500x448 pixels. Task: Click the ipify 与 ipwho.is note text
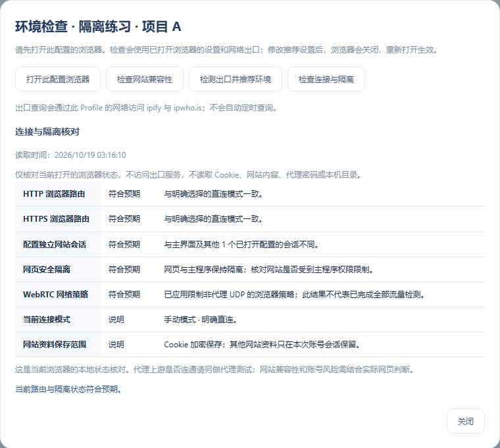tap(146, 108)
